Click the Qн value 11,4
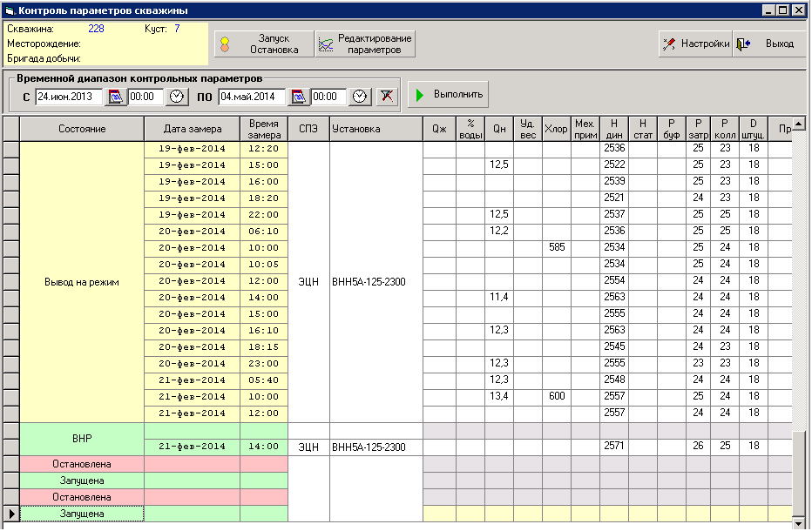 499,297
